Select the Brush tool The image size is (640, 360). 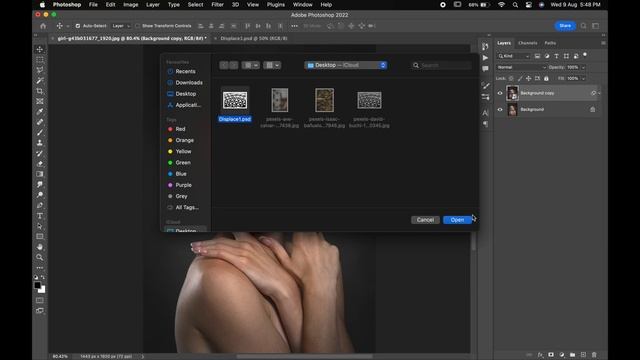(x=40, y=133)
